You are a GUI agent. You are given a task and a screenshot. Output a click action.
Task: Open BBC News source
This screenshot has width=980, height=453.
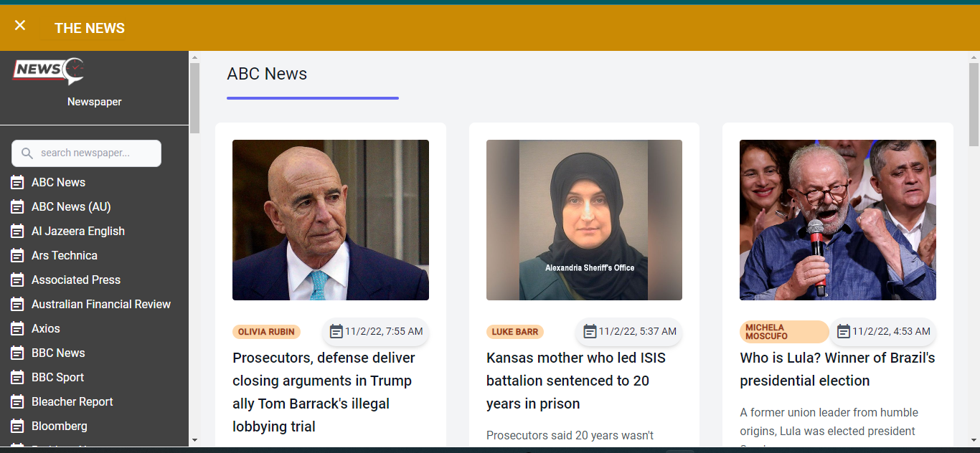(x=58, y=353)
